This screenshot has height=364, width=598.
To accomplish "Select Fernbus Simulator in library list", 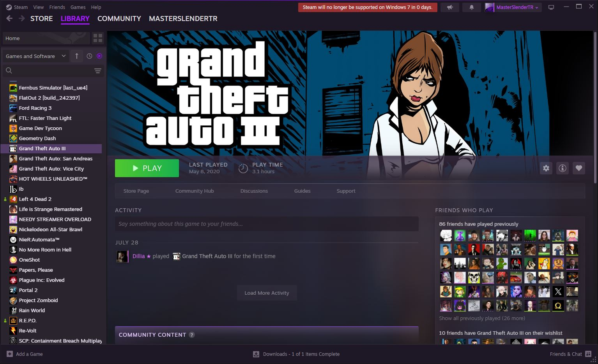I will point(53,88).
